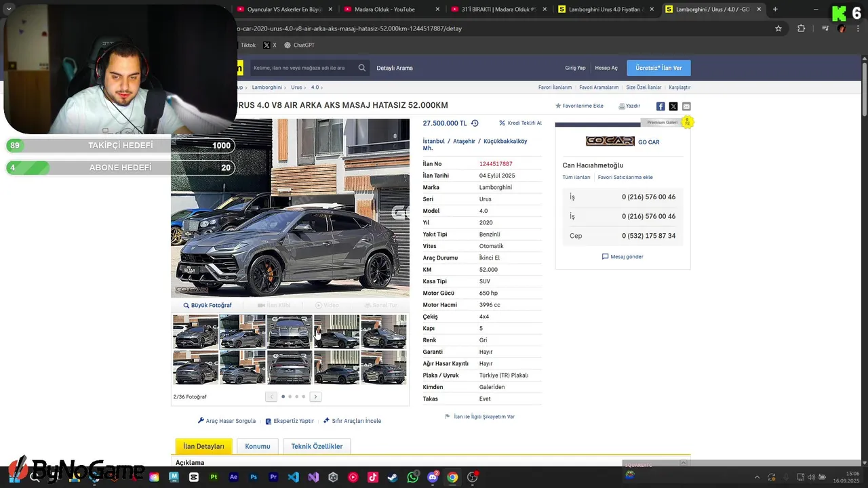Click the İstanbul location link

(x=434, y=142)
